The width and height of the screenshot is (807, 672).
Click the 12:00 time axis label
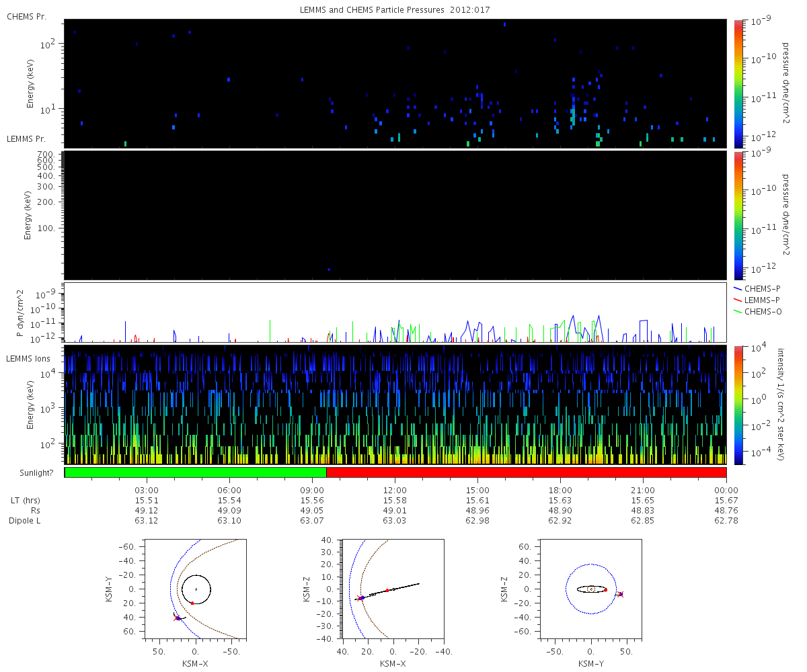point(395,491)
